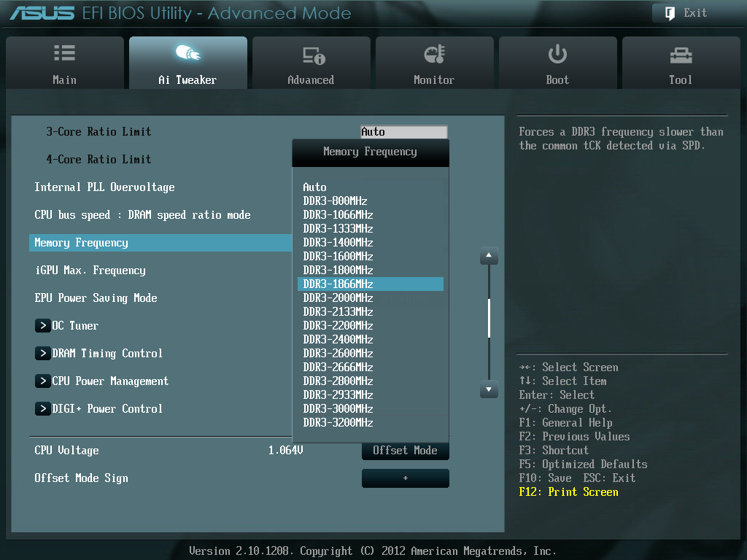747x560 pixels.
Task: Select CPU bus speed DRAM ratio mode
Action: pyautogui.click(x=142, y=215)
